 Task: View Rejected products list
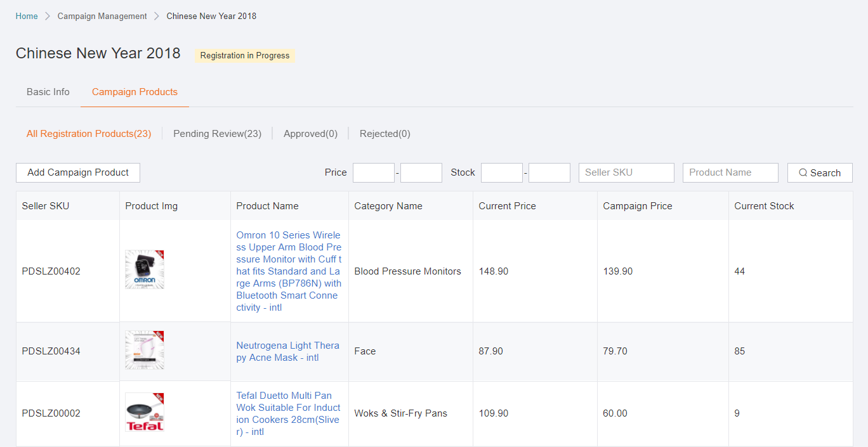385,134
